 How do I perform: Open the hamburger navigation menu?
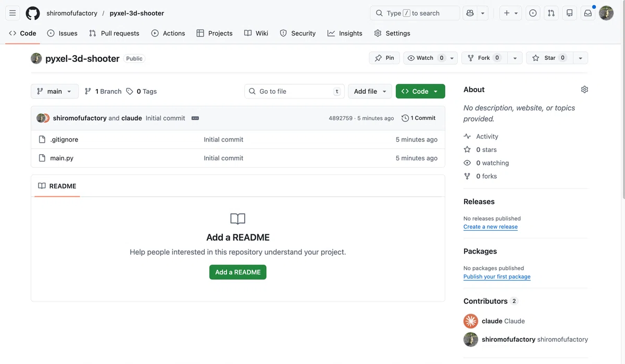click(x=13, y=13)
